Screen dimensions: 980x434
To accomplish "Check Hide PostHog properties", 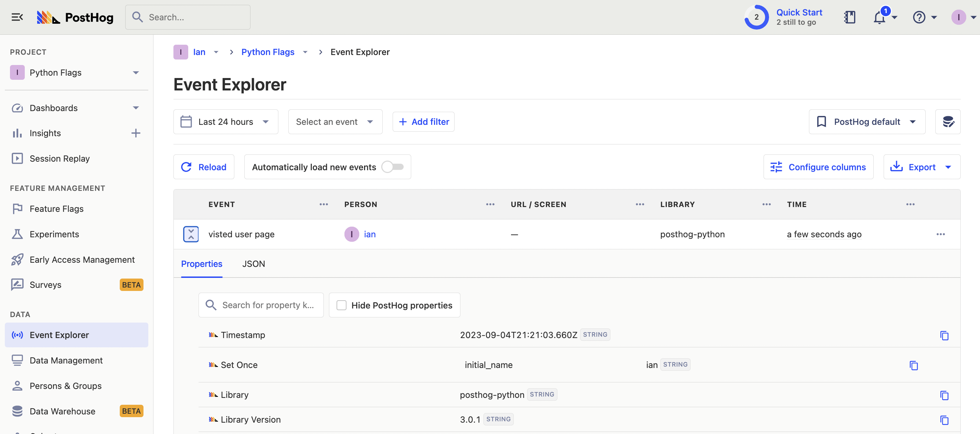I will pyautogui.click(x=342, y=305).
